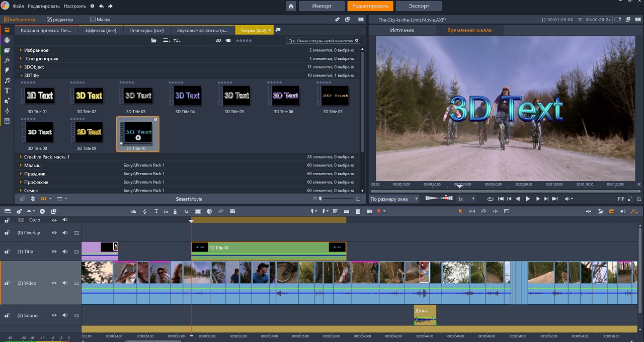Switch to the 'Переходы: (все)' tab
Screen dimensions: 644x342
tap(146, 30)
